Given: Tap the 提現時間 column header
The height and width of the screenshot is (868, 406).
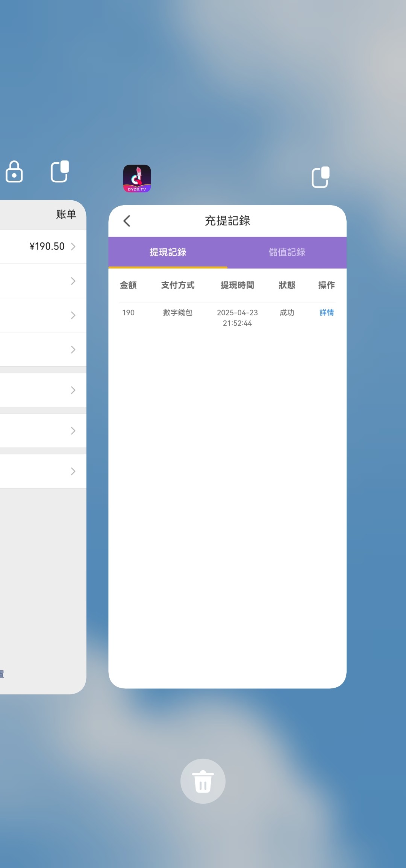Looking at the screenshot, I should coord(237,285).
